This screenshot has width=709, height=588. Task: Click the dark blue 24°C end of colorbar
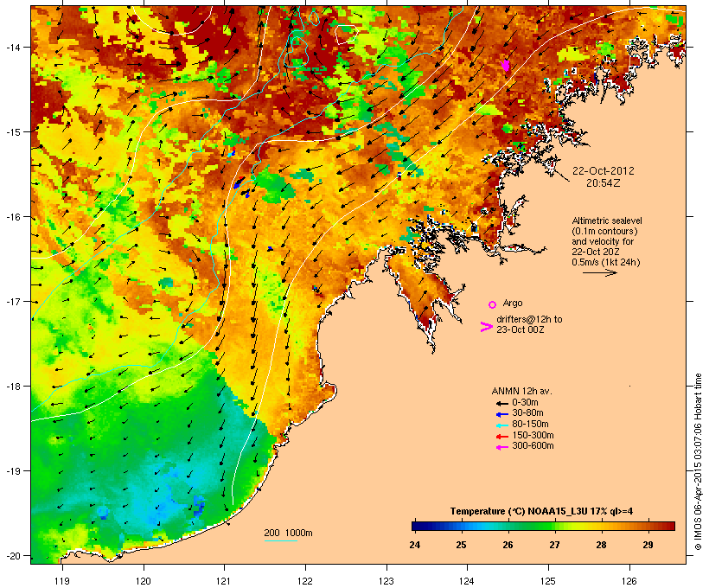coord(416,526)
